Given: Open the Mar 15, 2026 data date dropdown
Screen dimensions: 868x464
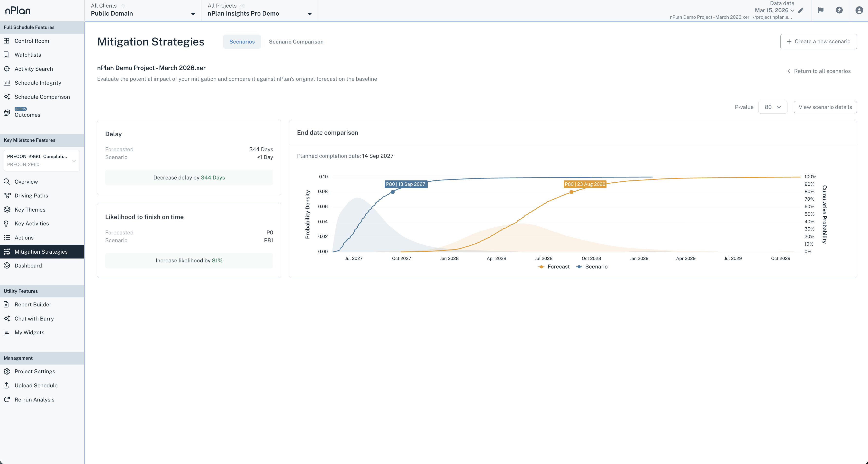Looking at the screenshot, I should coord(774,10).
